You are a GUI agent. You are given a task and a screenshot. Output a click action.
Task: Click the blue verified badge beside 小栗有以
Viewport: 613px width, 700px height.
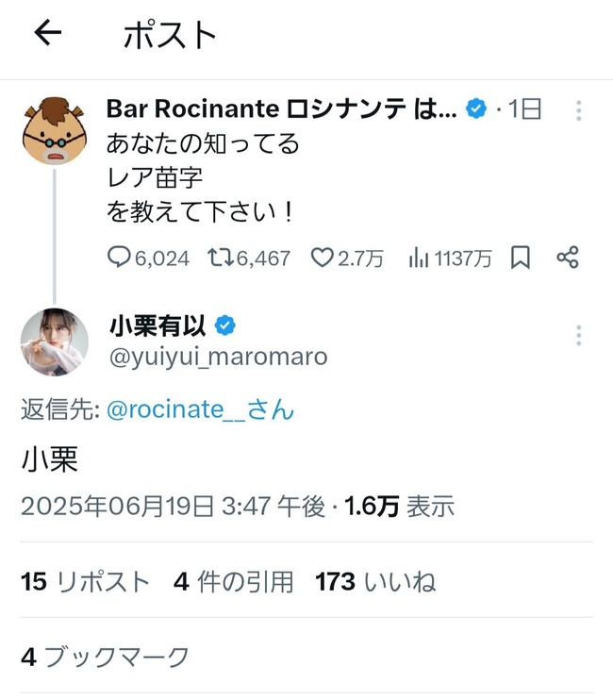pyautogui.click(x=225, y=325)
